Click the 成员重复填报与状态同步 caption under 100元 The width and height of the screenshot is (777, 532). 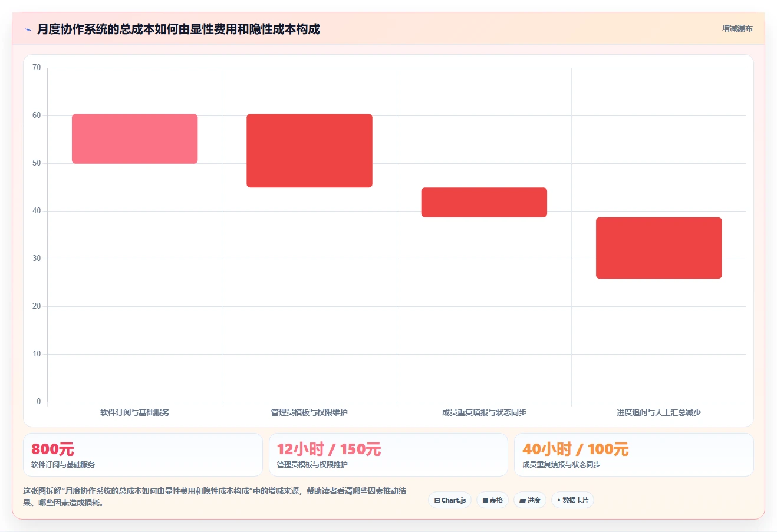tap(561, 465)
